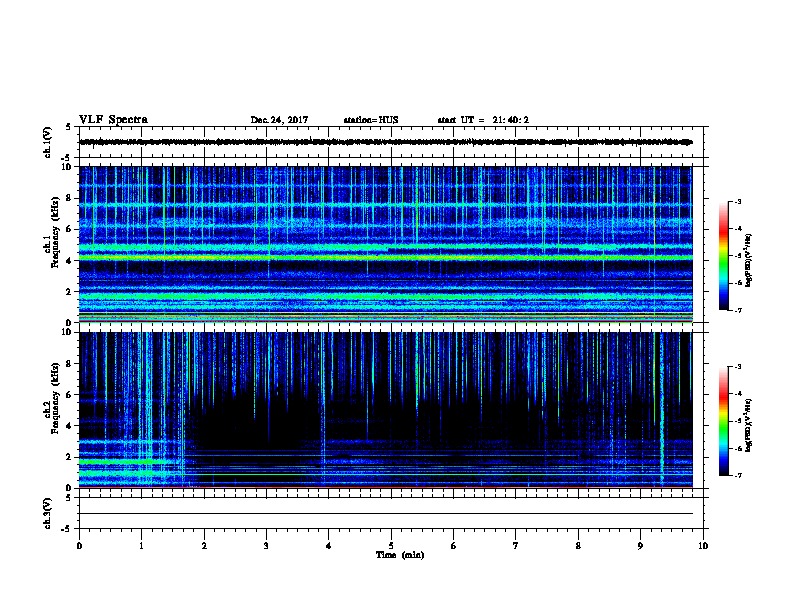
Task: Click the ch.2 frequency tick label "4"
Action: point(70,426)
